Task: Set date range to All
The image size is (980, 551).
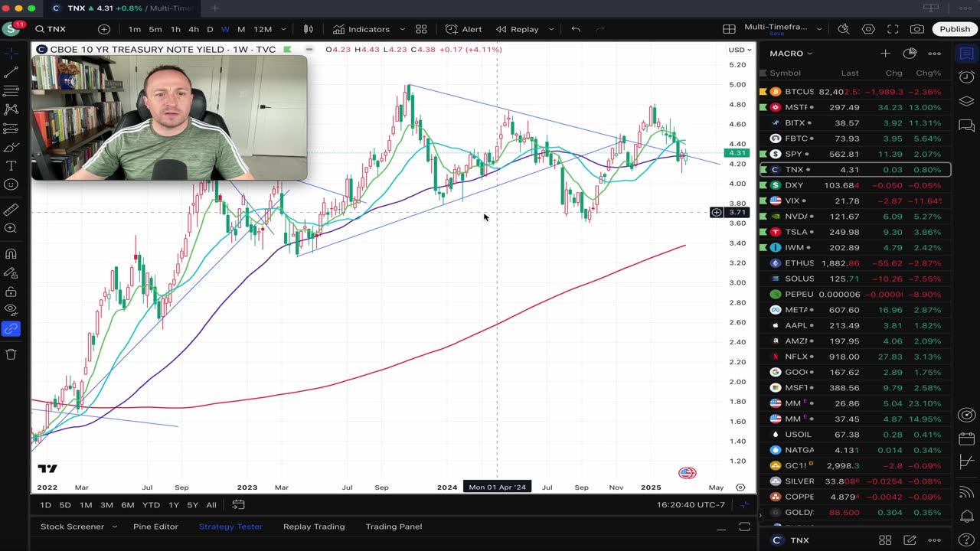Action: 211,505
